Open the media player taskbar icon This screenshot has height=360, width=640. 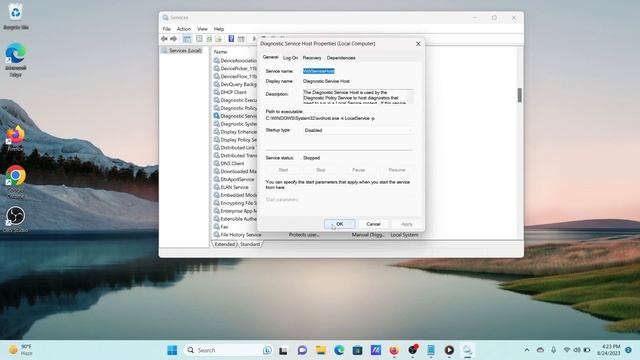click(449, 350)
